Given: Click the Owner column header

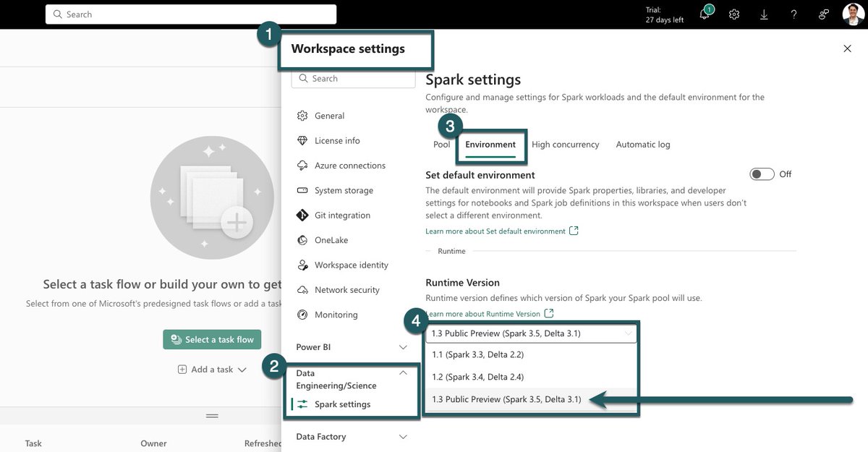Looking at the screenshot, I should [153, 443].
